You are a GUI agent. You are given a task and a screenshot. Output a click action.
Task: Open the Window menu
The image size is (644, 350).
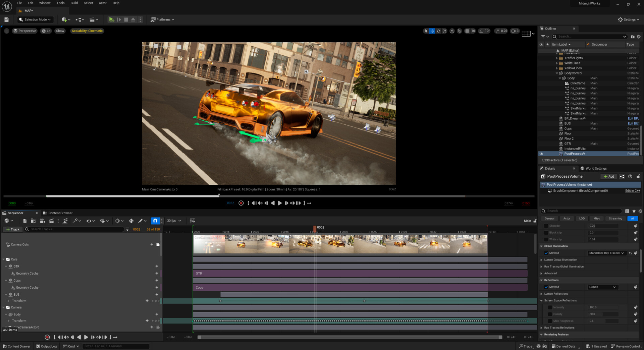coord(45,3)
